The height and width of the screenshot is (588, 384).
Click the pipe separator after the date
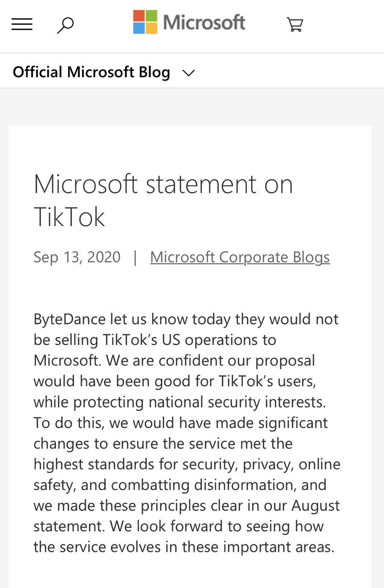point(135,257)
